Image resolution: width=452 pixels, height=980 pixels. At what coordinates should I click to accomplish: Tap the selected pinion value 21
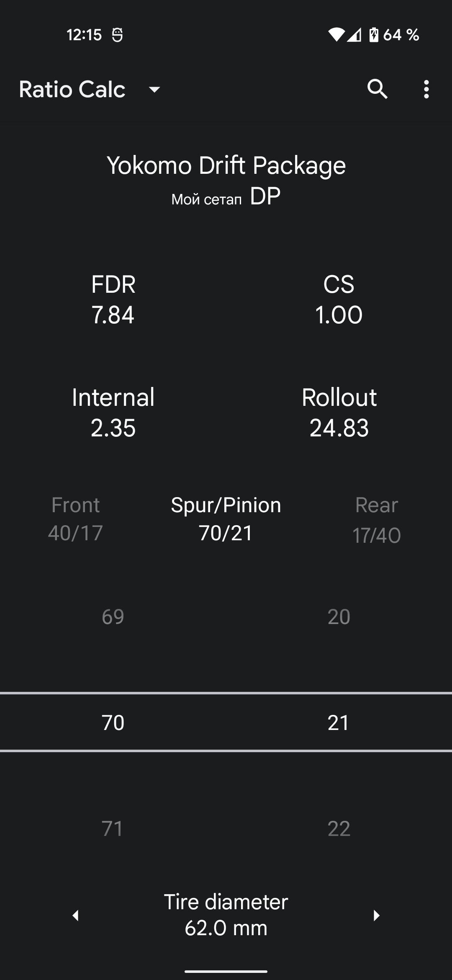coord(338,722)
